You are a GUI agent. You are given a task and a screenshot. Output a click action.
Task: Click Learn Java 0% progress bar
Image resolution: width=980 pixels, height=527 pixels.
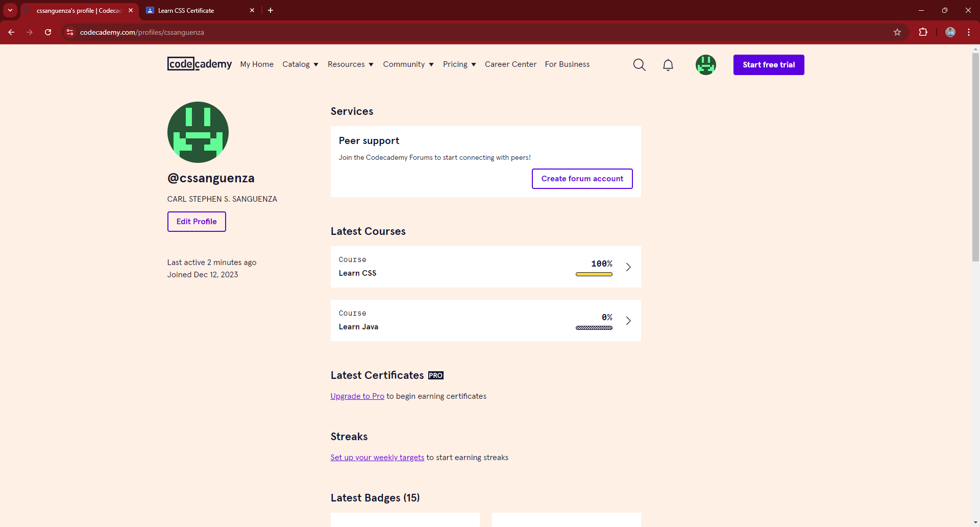(594, 328)
